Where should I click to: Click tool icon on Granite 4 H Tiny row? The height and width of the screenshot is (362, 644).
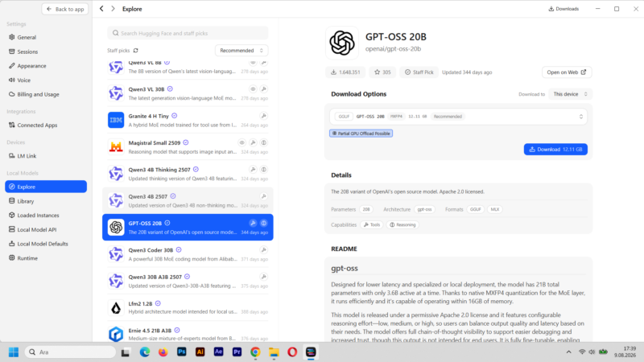click(x=264, y=116)
